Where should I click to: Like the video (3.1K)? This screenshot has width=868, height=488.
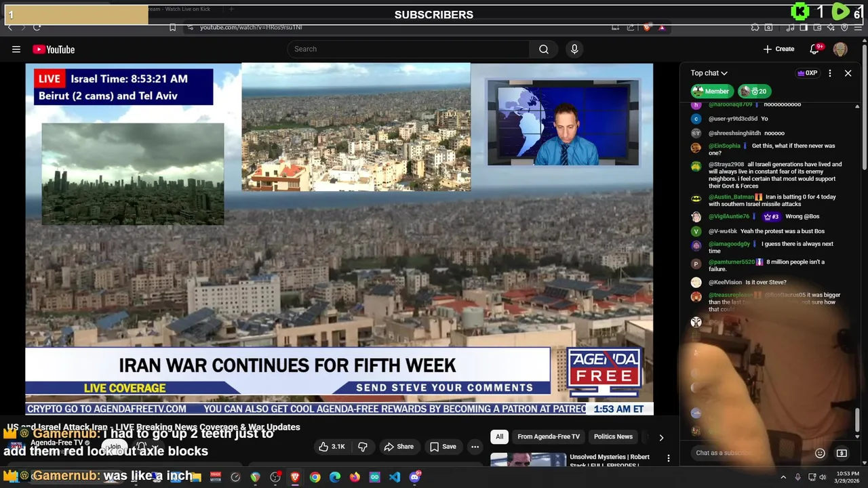[x=332, y=447]
